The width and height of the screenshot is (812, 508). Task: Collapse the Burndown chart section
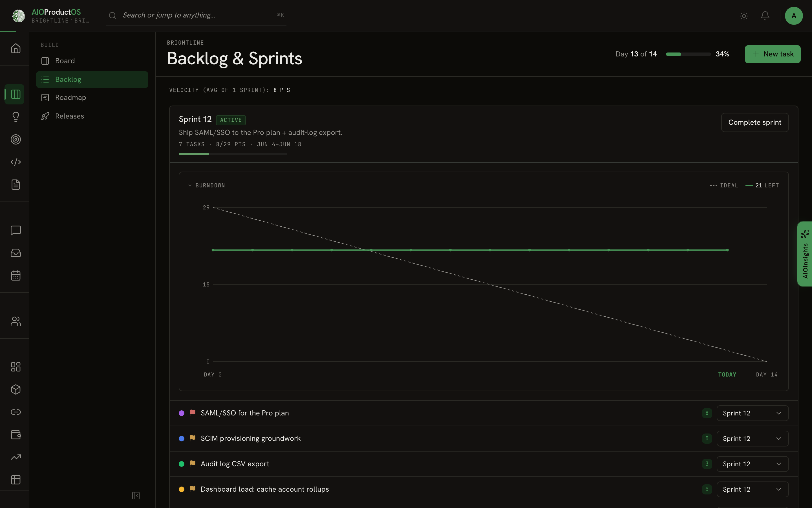pos(206,185)
